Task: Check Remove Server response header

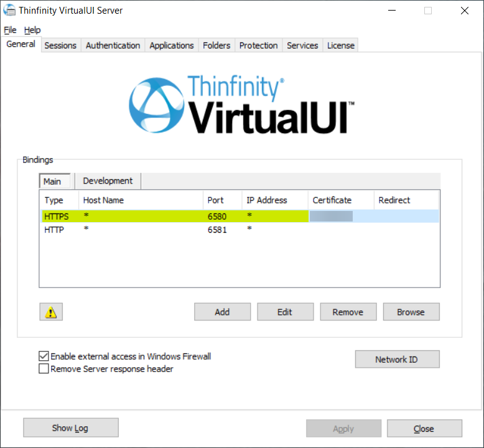Action: (x=44, y=368)
